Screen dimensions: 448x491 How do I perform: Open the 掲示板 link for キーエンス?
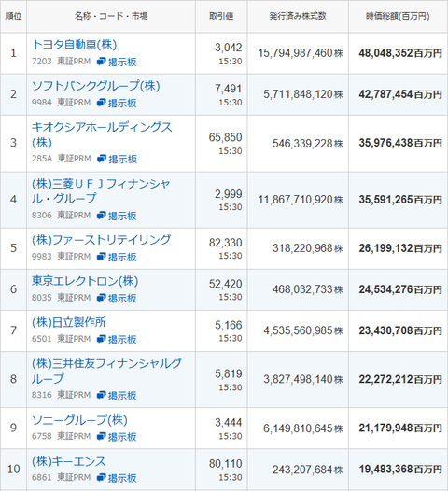pos(117,478)
